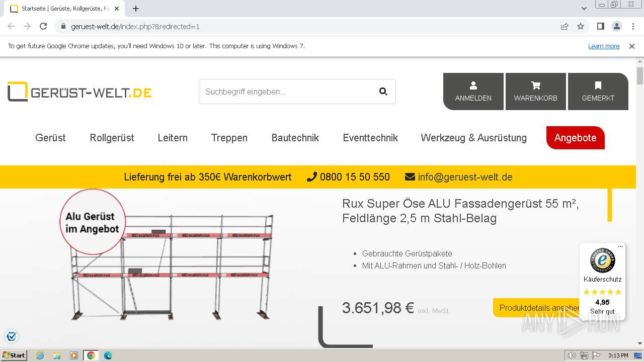Expand Trusted Shops badge options menu
Viewport: 644px width, 362px height.
620,247
